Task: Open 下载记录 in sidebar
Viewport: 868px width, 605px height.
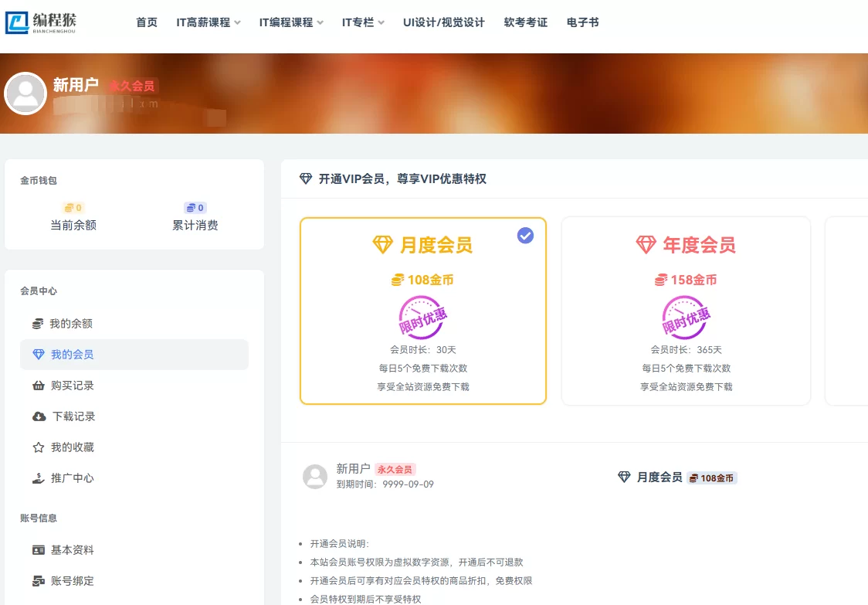Action: point(134,416)
